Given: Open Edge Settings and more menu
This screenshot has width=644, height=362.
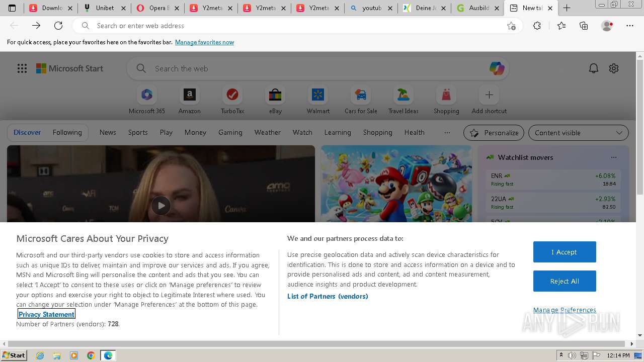Looking at the screenshot, I should click(630, 26).
